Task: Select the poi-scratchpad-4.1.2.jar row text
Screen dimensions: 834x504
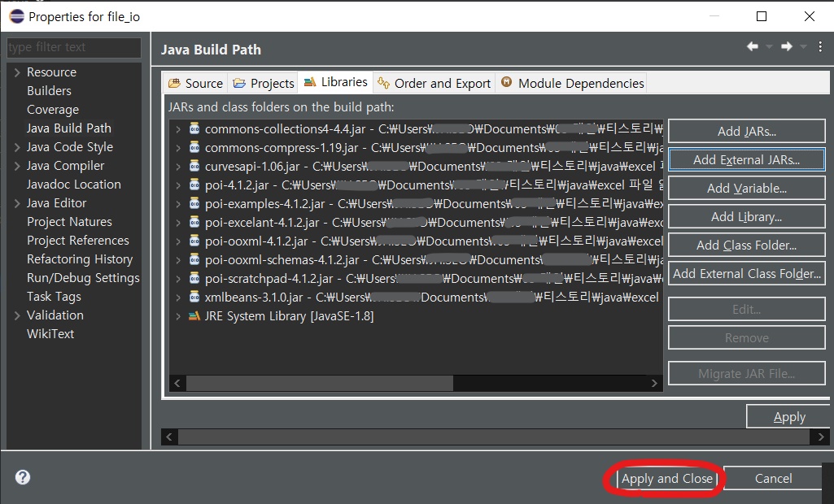Action: [434, 278]
